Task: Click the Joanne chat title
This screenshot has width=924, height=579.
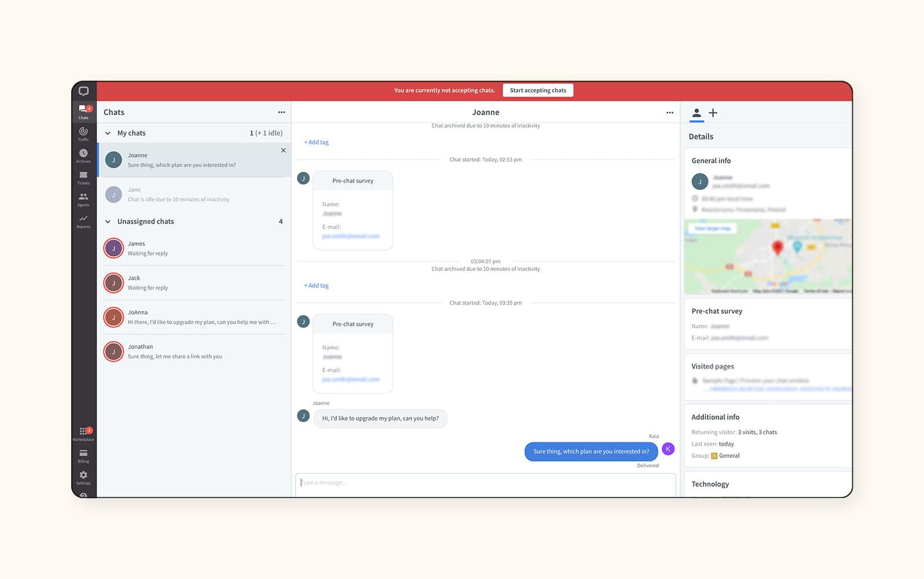Action: [486, 112]
